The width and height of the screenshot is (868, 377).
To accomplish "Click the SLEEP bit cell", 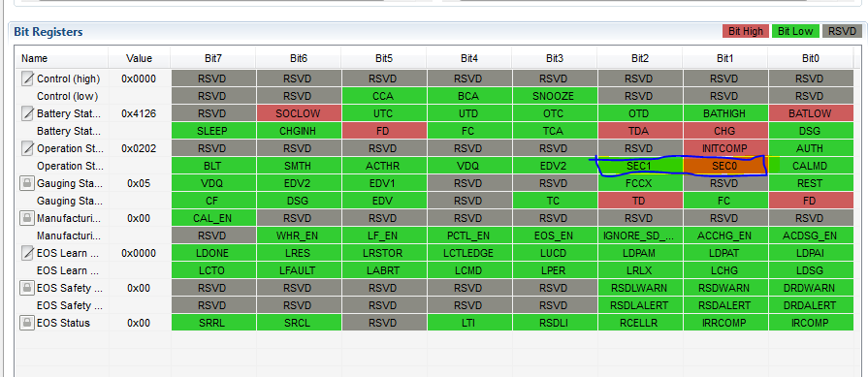I will [x=213, y=131].
